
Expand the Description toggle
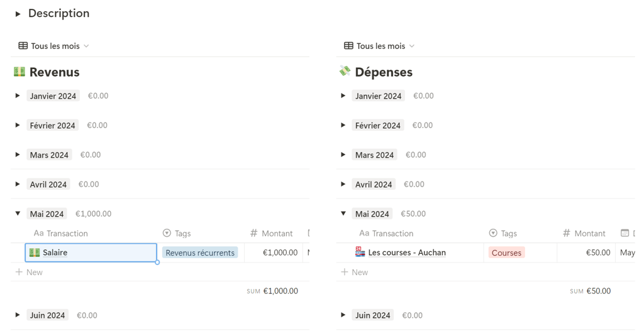[x=18, y=14]
